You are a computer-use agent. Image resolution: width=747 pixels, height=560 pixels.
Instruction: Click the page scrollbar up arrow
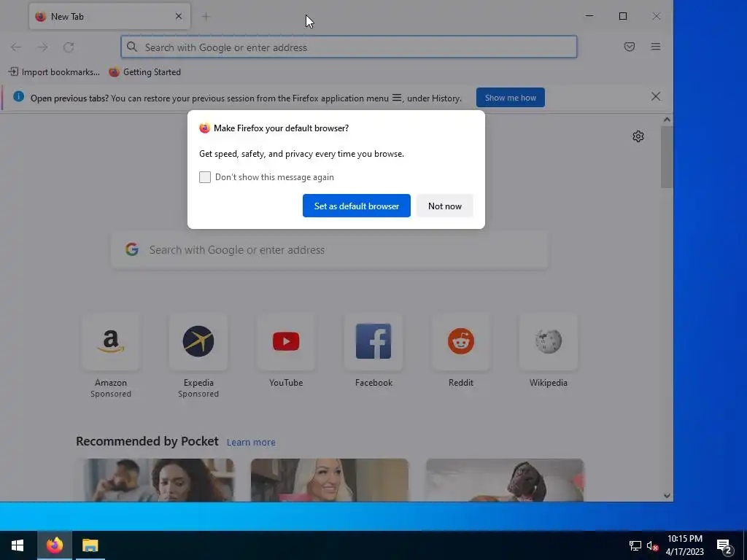coord(667,120)
